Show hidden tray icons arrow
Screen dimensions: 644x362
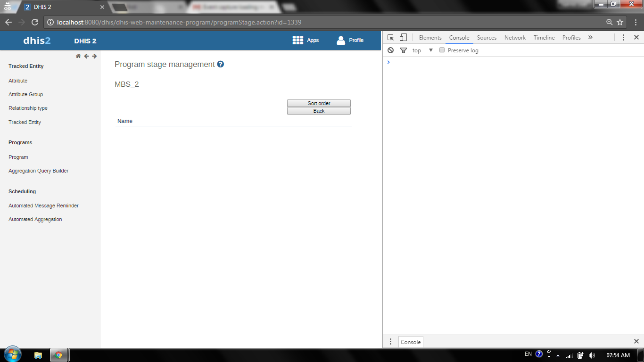(558, 355)
